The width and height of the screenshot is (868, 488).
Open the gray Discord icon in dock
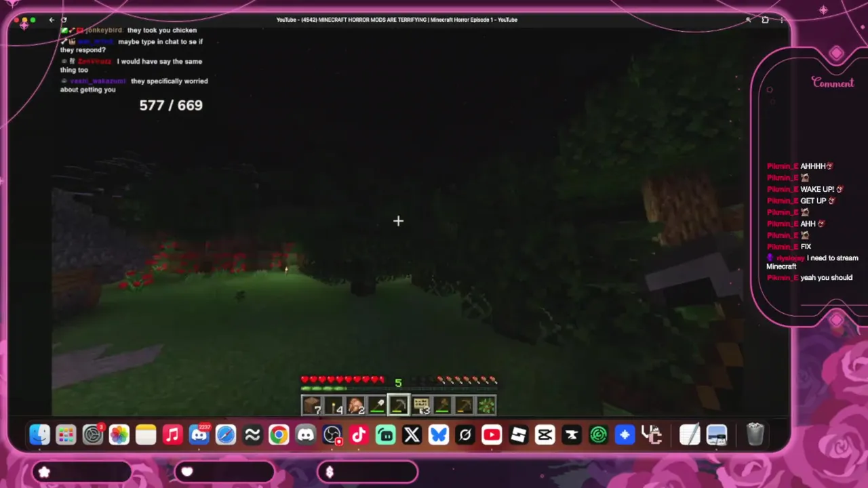[x=306, y=434]
